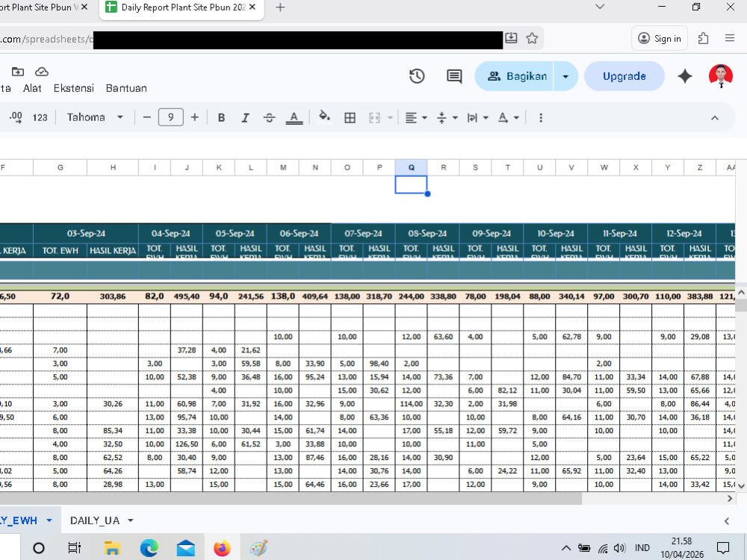This screenshot has height=560, width=747.
Task: Click the Upgrade button
Action: click(624, 76)
